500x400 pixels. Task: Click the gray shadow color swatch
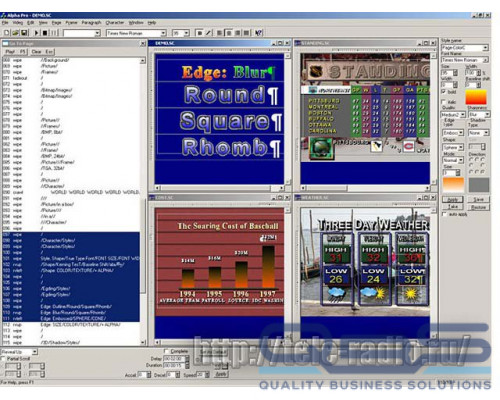coord(479,185)
